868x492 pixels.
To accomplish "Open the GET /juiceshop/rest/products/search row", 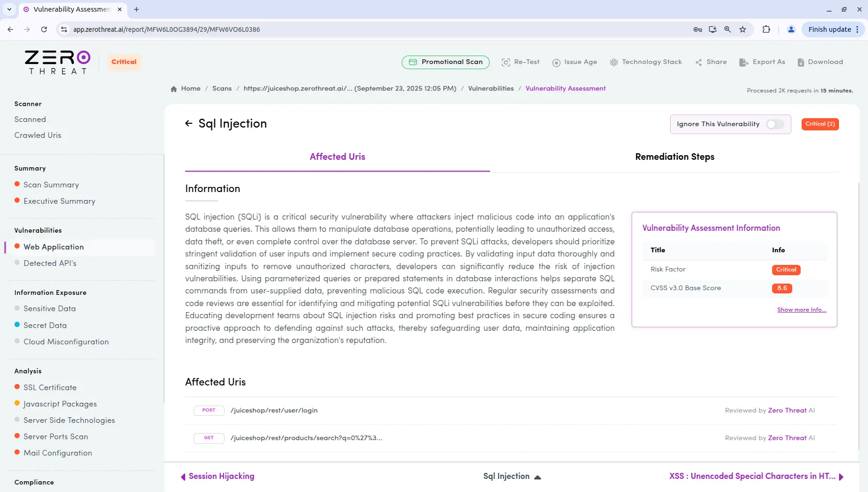I will point(511,438).
